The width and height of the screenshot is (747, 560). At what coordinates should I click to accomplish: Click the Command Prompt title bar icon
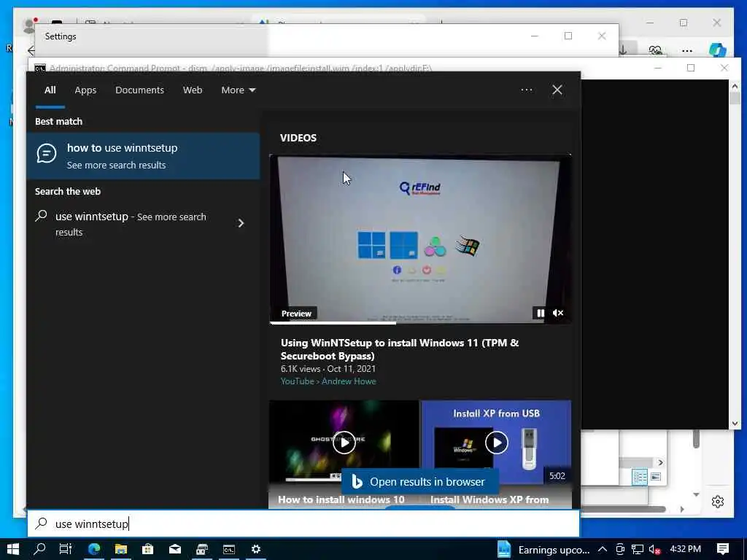point(40,68)
